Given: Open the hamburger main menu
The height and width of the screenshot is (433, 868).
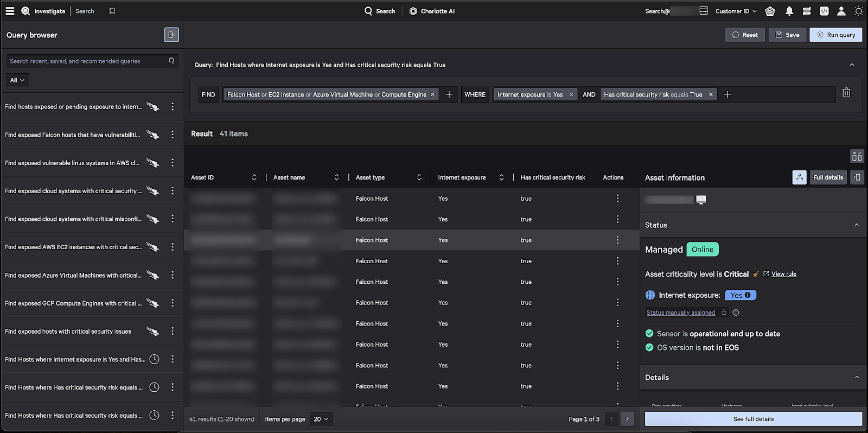Looking at the screenshot, I should pos(10,11).
